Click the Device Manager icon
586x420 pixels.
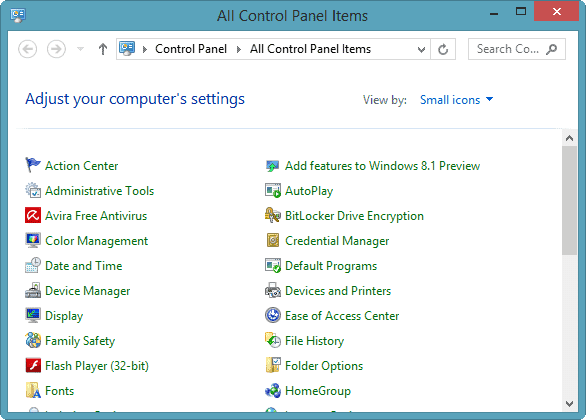33,291
